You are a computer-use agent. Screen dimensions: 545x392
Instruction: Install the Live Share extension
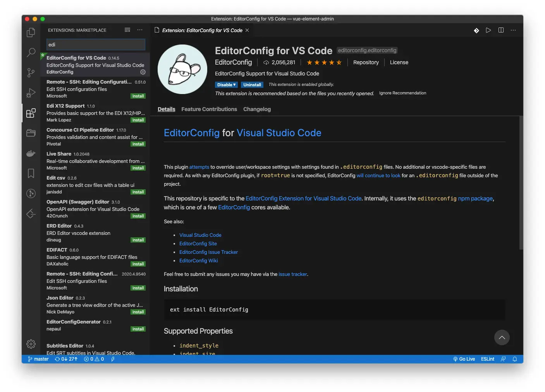(x=138, y=168)
